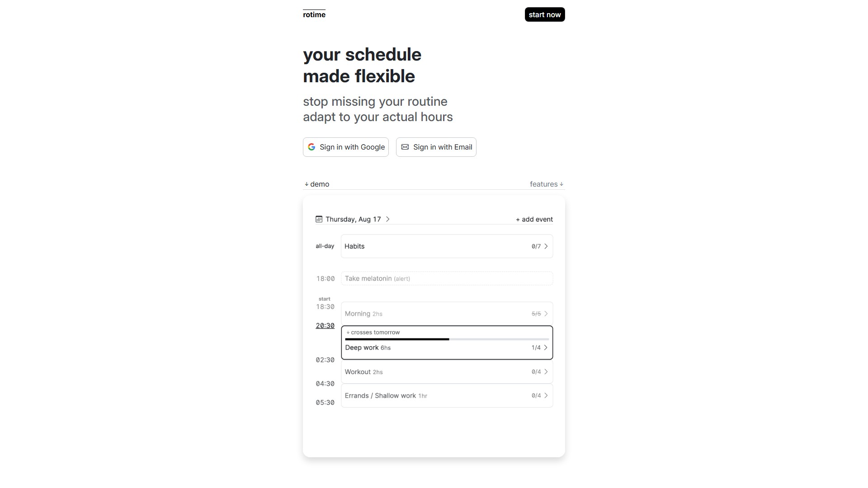Expand the Morning routine block

click(x=546, y=314)
